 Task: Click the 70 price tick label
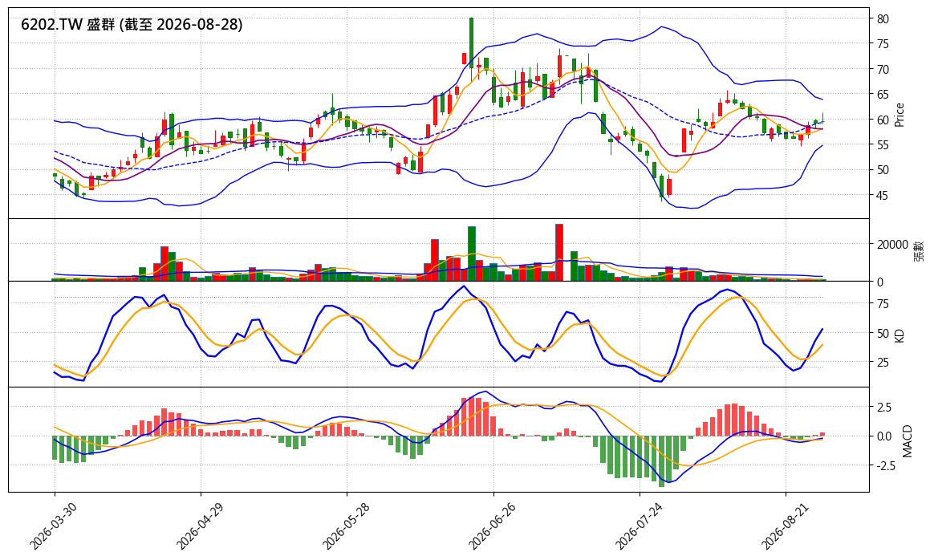883,70
